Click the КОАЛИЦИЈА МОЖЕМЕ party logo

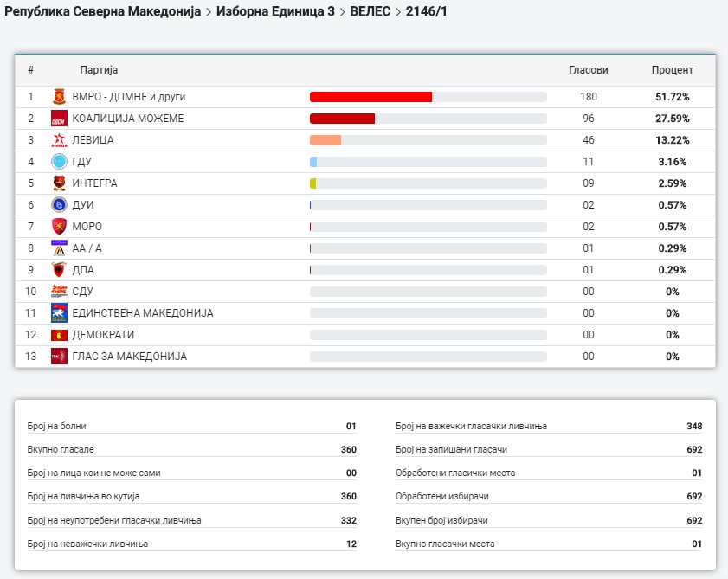(59, 119)
